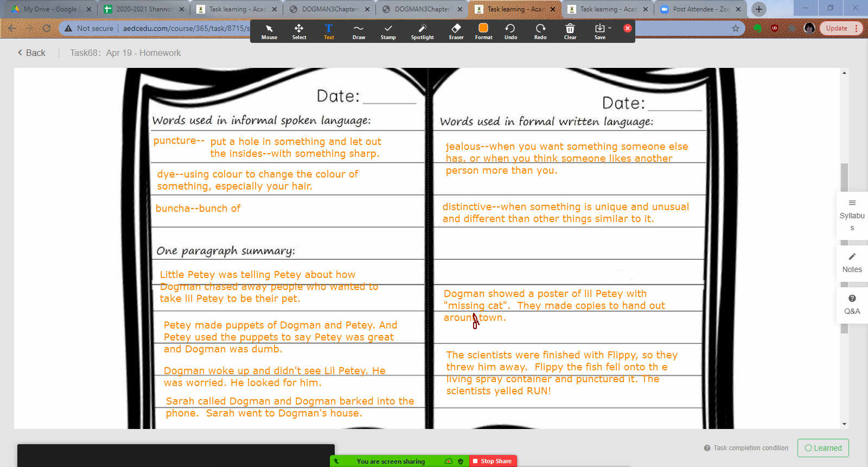
Task: Click the Not secure warning indicator
Action: tap(89, 28)
